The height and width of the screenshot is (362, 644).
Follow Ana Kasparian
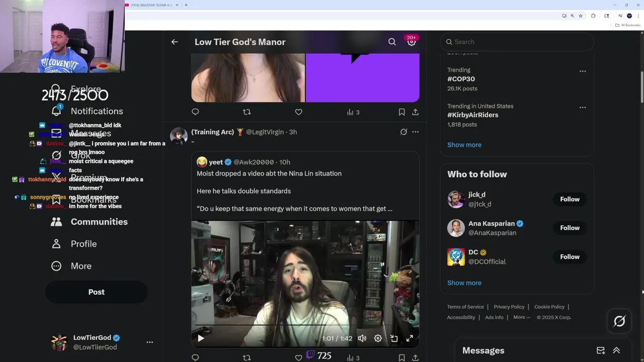click(570, 228)
